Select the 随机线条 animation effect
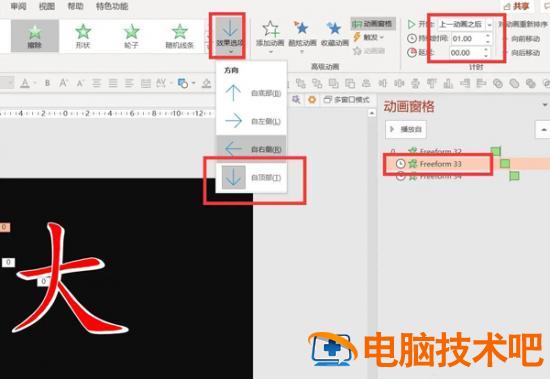The width and height of the screenshot is (550, 379). tap(180, 36)
